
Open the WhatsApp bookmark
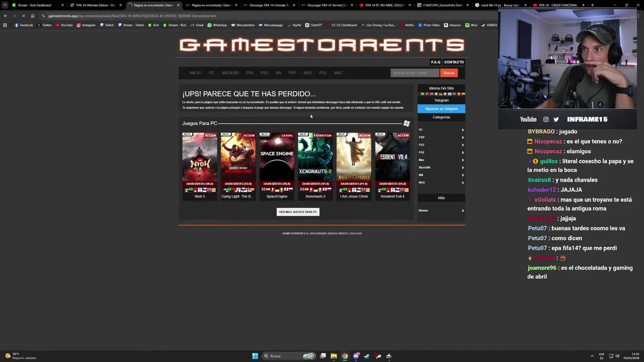pyautogui.click(x=217, y=25)
